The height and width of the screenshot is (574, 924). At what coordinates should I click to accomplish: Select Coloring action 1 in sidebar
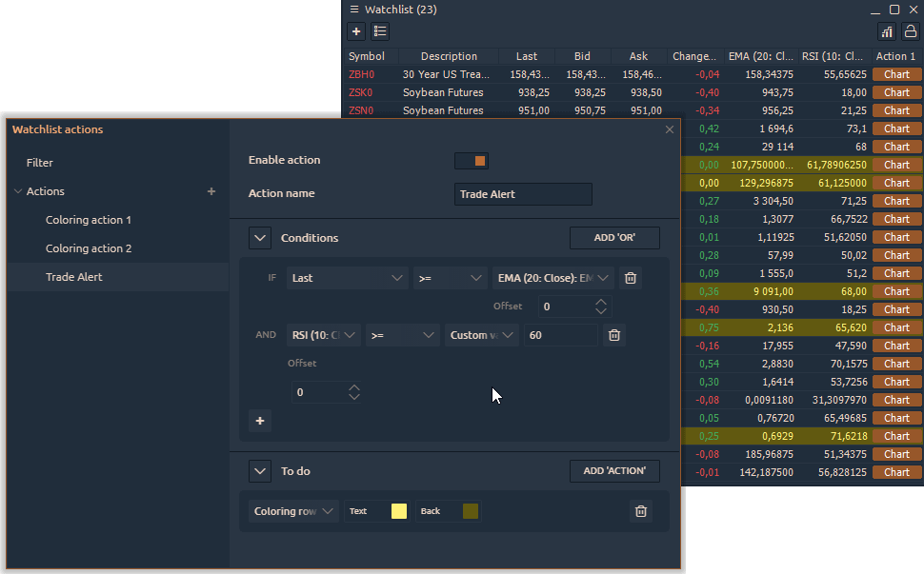tap(89, 220)
